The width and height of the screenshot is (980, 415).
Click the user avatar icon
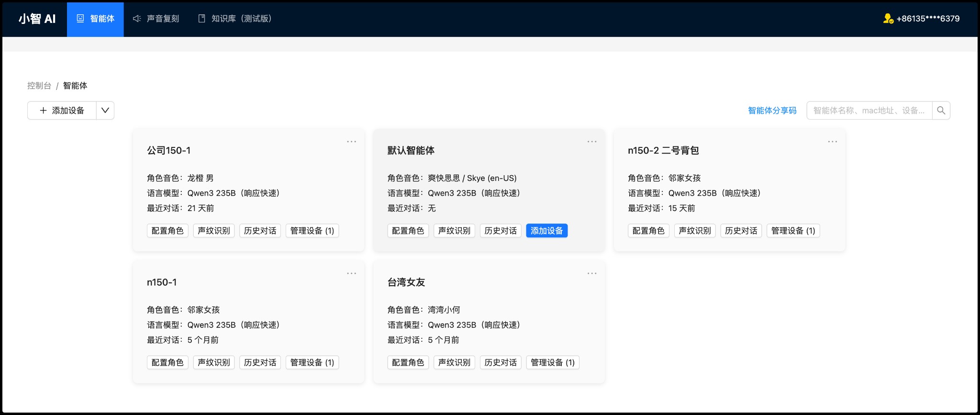888,19
